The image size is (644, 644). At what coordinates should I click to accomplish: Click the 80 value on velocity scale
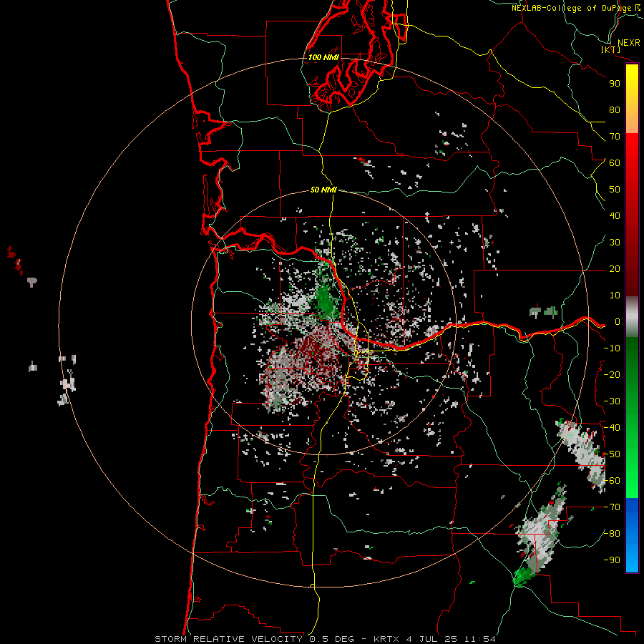pos(615,110)
